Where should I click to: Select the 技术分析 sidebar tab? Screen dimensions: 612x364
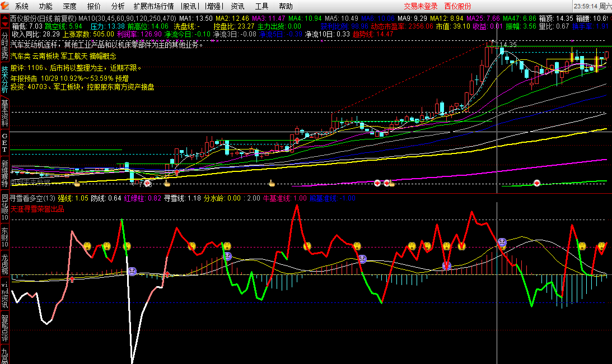4,80
